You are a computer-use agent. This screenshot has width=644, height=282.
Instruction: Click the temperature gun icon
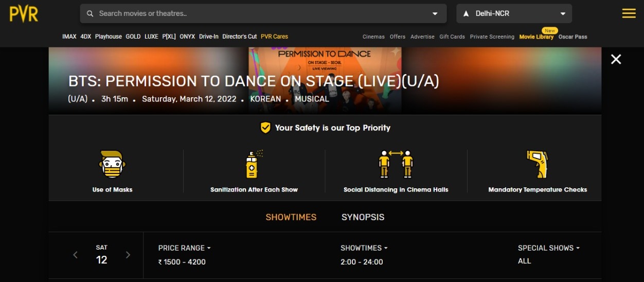tap(538, 164)
